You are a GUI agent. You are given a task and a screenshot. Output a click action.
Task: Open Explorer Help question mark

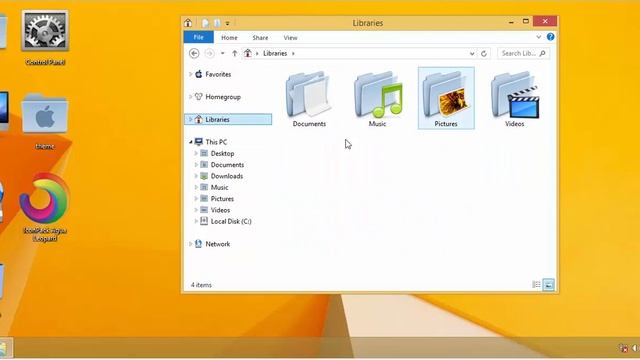pyautogui.click(x=551, y=37)
